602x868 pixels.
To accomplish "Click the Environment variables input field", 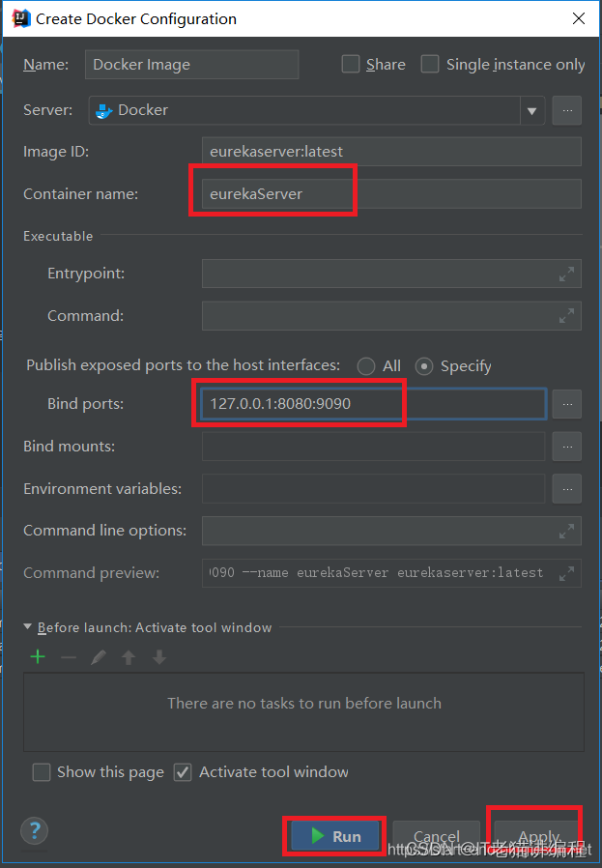I will [x=374, y=489].
